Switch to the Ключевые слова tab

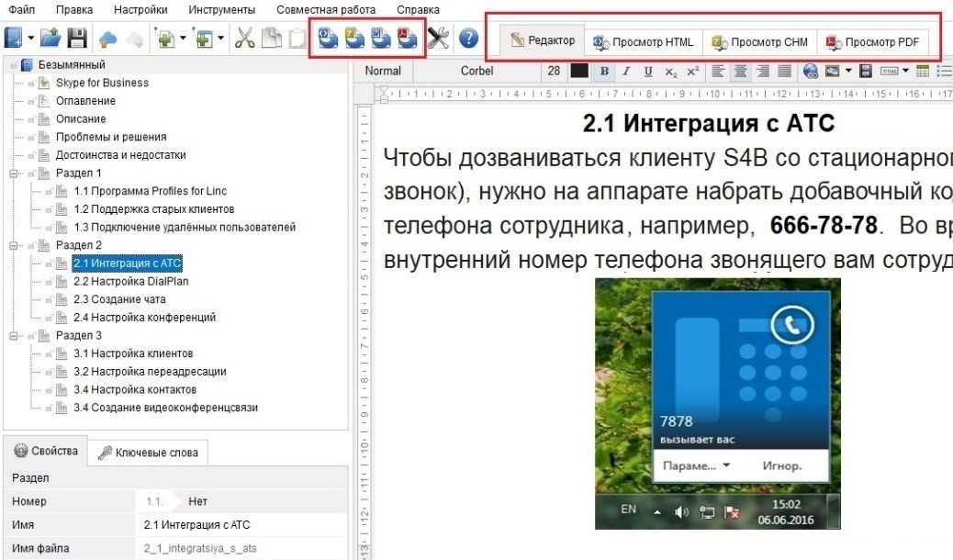click(x=151, y=452)
